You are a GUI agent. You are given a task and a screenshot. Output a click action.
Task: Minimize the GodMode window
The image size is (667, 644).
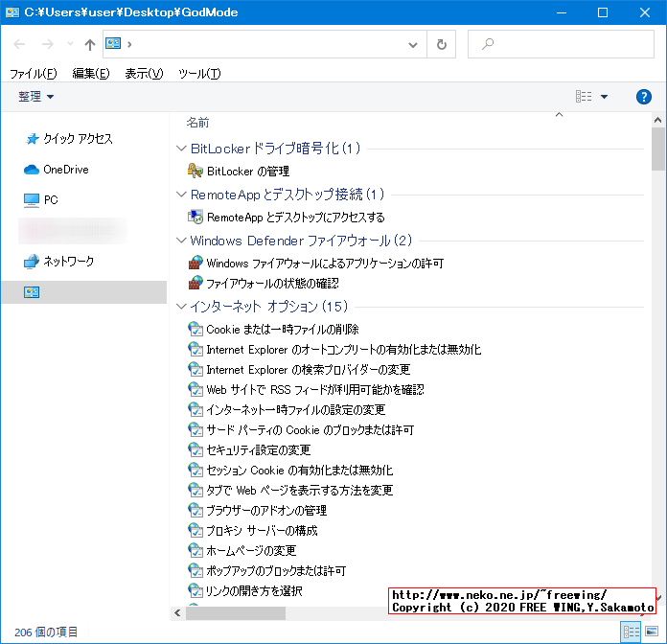[x=562, y=12]
